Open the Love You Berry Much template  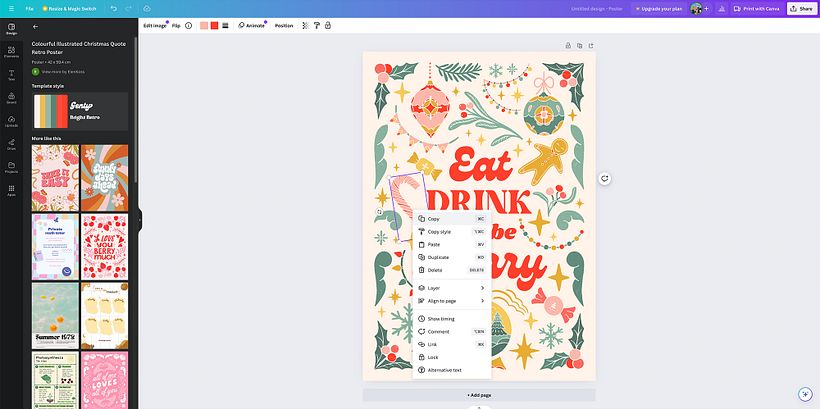[105, 247]
